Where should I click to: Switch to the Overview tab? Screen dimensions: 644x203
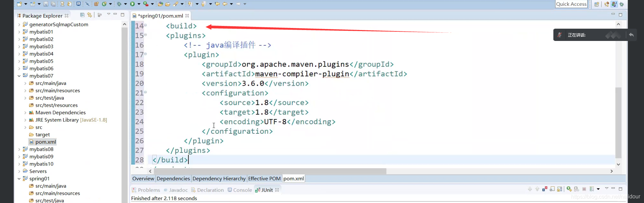pyautogui.click(x=143, y=178)
